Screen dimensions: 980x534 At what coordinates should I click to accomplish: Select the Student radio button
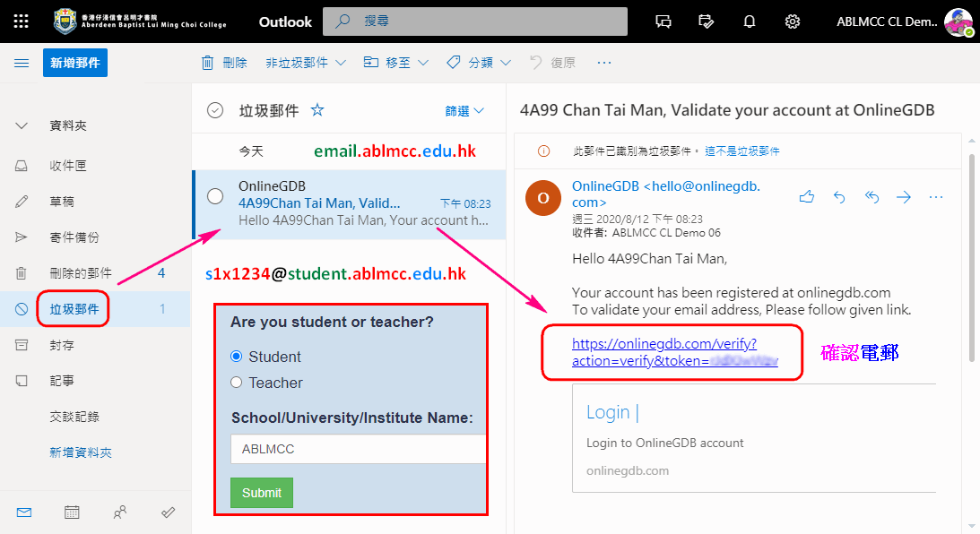click(237, 357)
